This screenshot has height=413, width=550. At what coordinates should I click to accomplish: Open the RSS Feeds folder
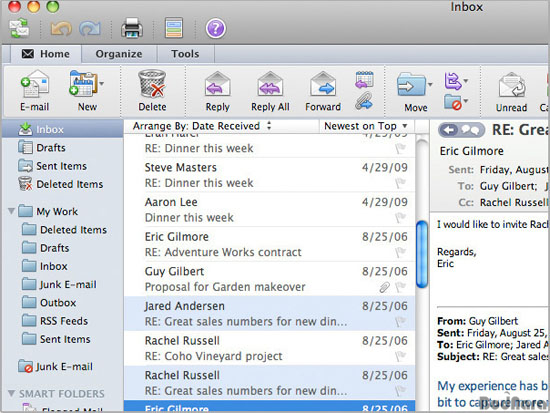(55, 321)
